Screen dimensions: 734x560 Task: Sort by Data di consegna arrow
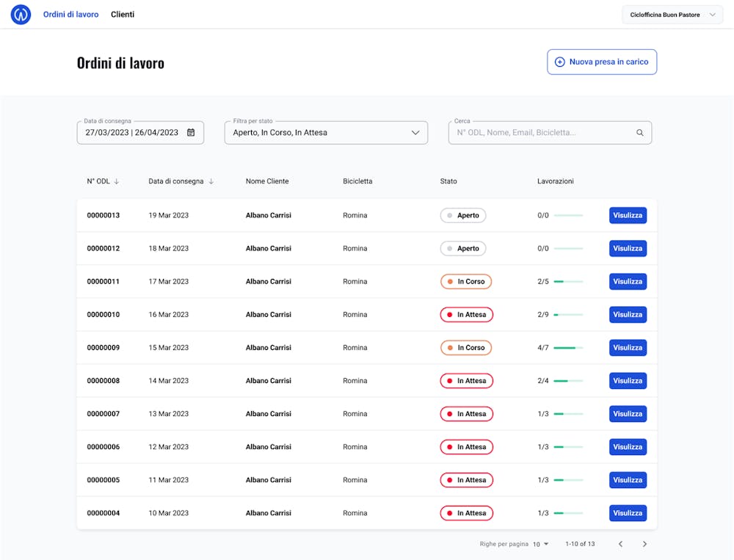pyautogui.click(x=211, y=181)
